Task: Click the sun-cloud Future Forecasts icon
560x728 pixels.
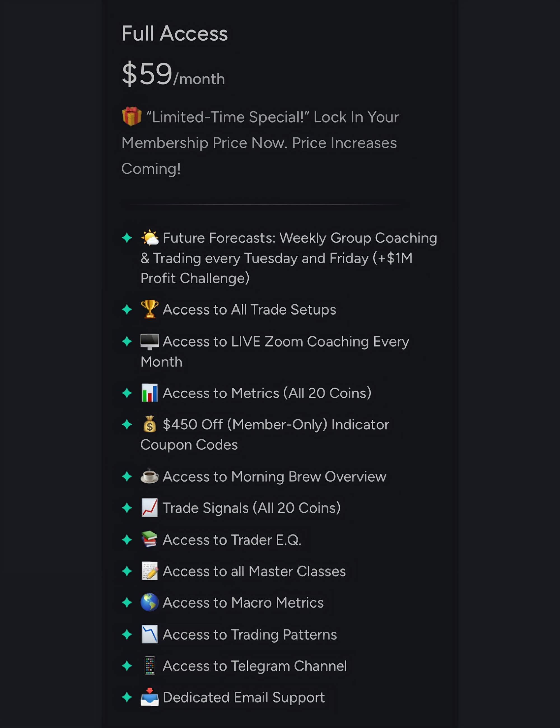Action: [x=150, y=238]
